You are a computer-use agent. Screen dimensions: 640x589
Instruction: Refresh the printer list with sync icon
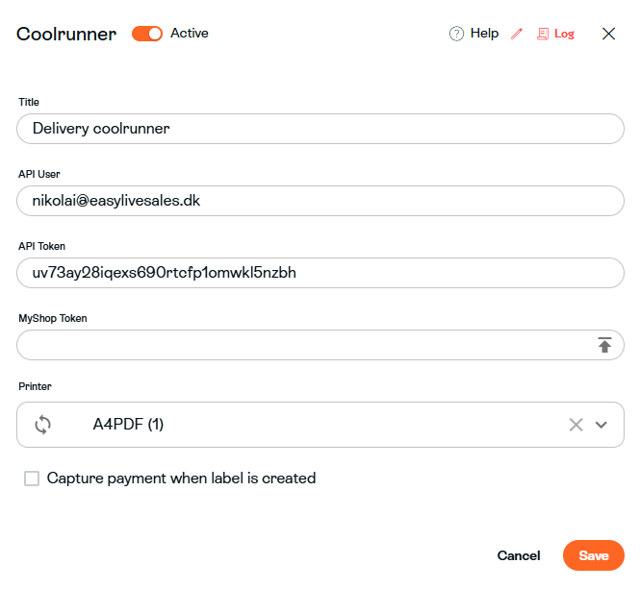tap(42, 425)
